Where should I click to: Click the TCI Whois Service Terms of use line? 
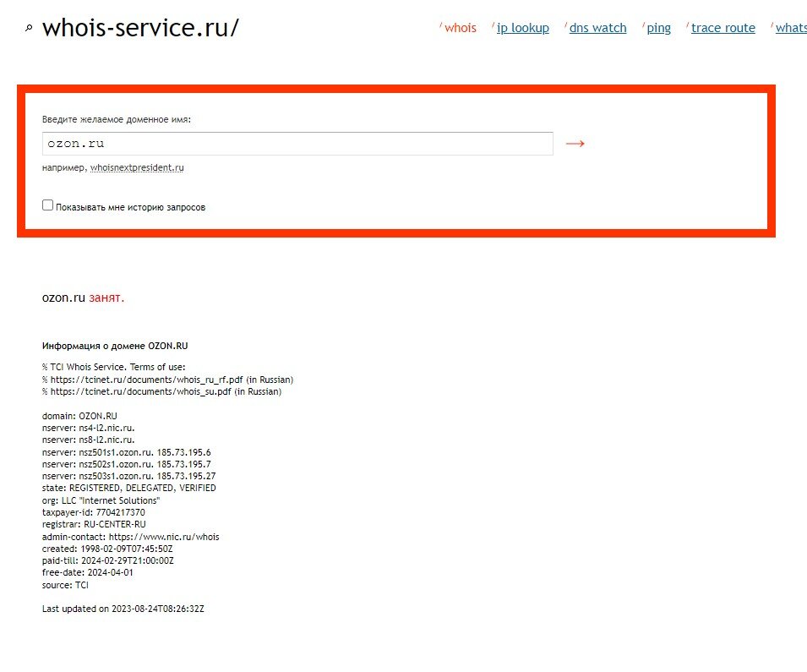[114, 367]
